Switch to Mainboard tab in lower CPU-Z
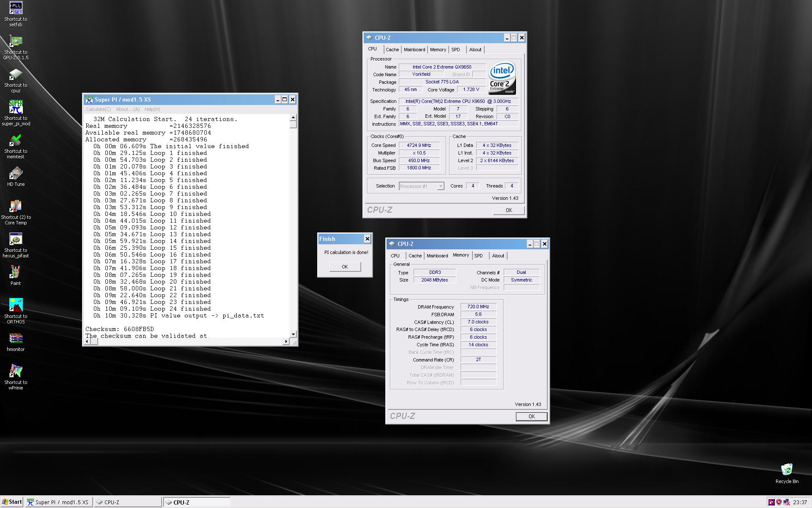The height and width of the screenshot is (508, 812). coord(437,256)
